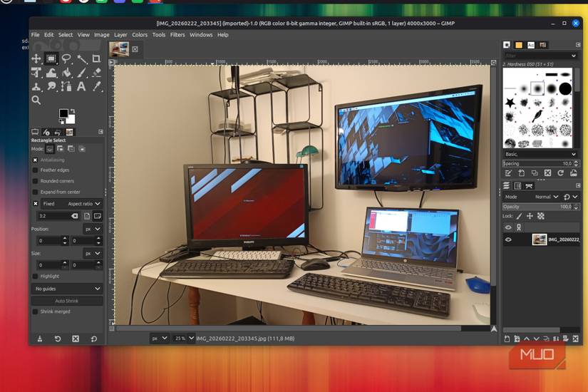Open the Size units px dropdown
Screen dimensions: 588x392
(93, 253)
